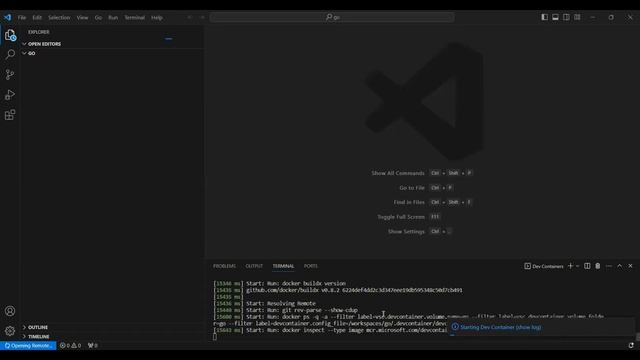The width and height of the screenshot is (640, 360).
Task: Open notifications via status bar bell icon
Action: (x=631, y=345)
